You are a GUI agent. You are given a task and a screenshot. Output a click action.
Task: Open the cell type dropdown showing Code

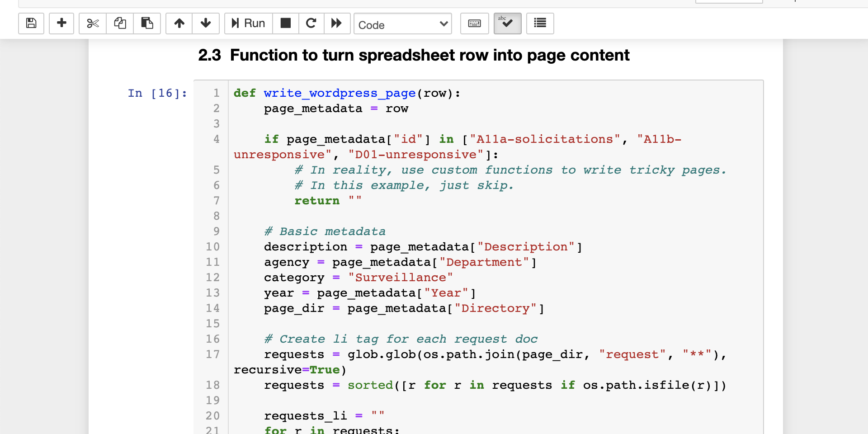403,24
